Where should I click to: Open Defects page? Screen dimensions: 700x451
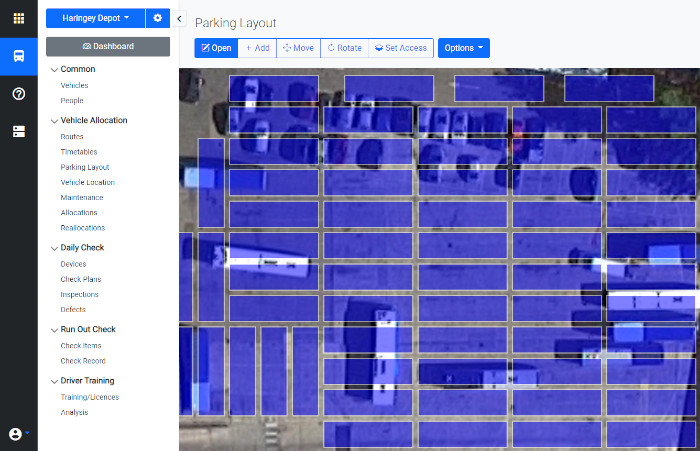click(73, 309)
